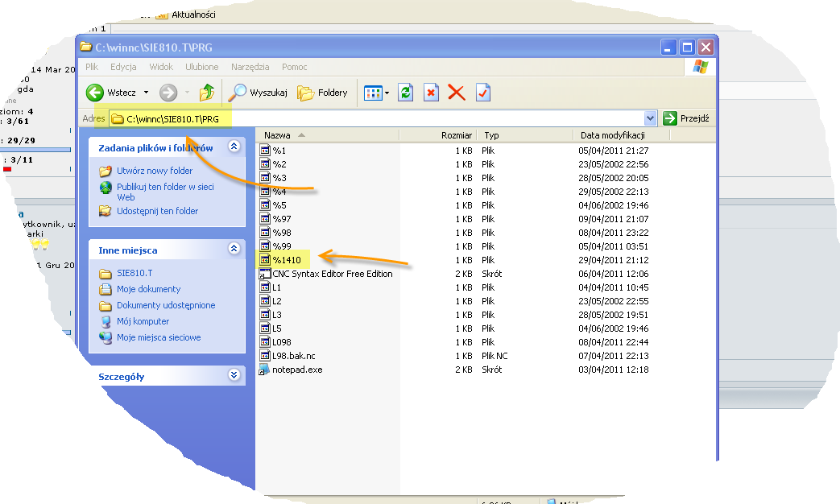
Task: Click the Windows flag logo in menu bar
Action: (x=700, y=67)
